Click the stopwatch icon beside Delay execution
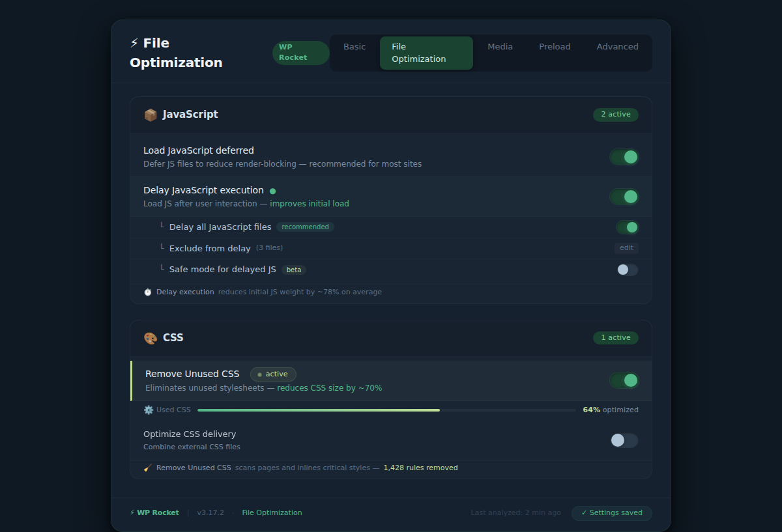The width and height of the screenshot is (782, 532). click(x=148, y=292)
